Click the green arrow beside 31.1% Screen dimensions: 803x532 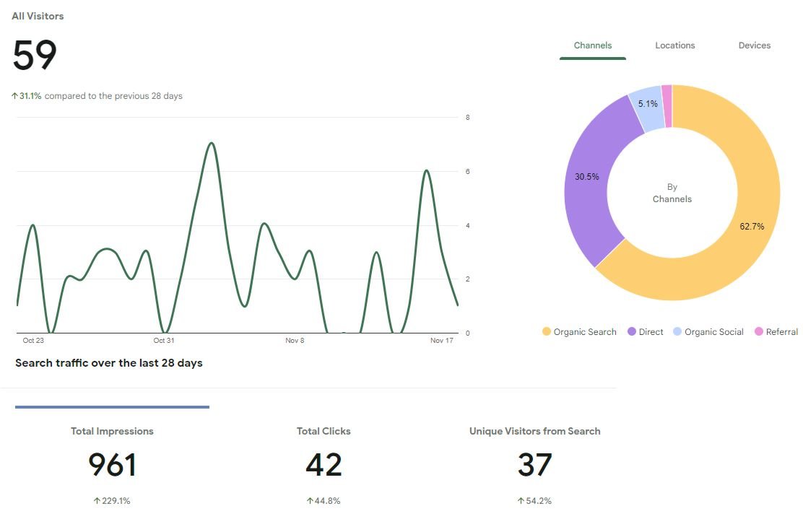coord(14,96)
